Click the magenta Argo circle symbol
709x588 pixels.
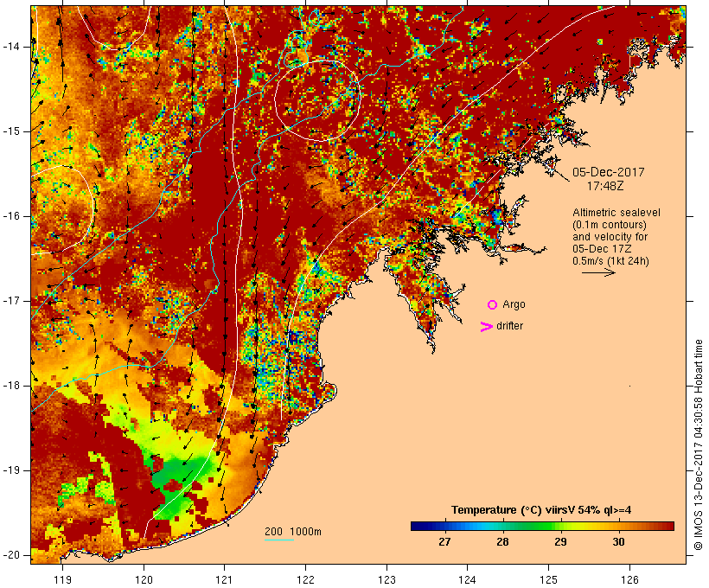[493, 305]
